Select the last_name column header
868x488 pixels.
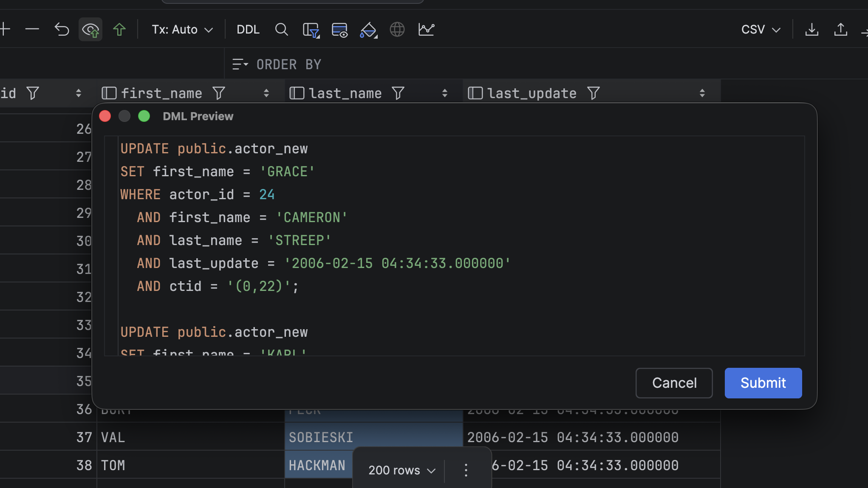tap(345, 93)
